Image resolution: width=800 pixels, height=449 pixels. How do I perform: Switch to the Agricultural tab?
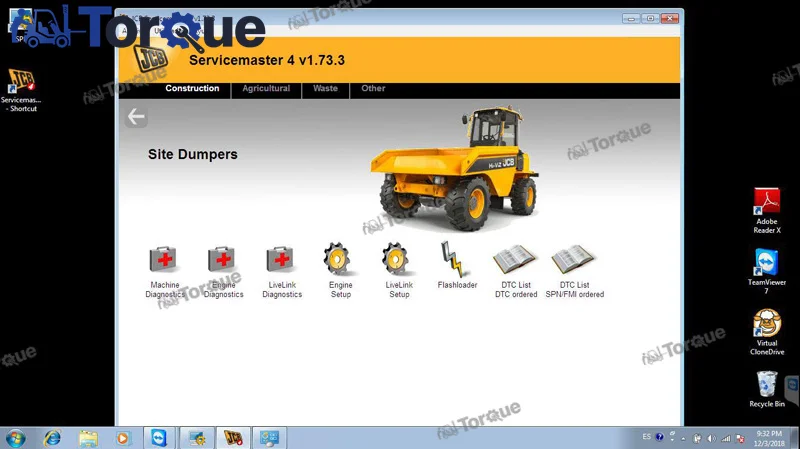pyautogui.click(x=266, y=88)
